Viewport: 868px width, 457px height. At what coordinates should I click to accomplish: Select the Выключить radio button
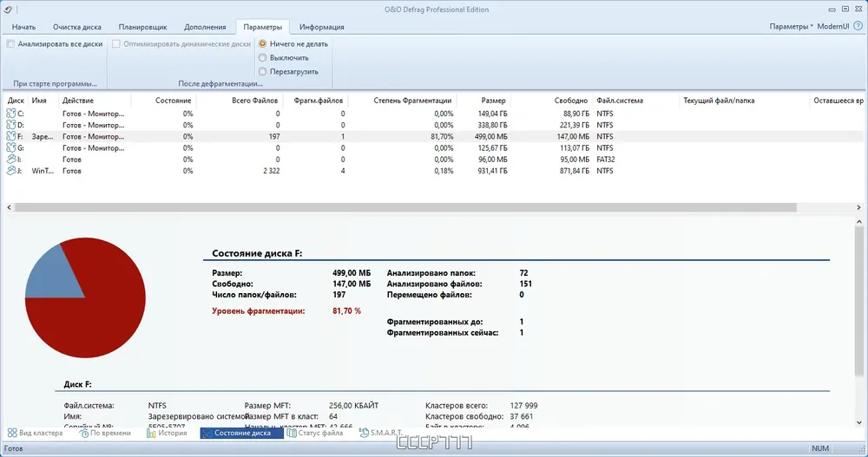262,57
